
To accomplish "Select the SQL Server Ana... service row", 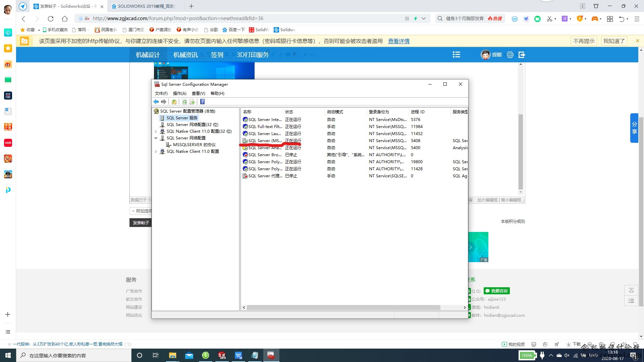I will pyautogui.click(x=354, y=148).
